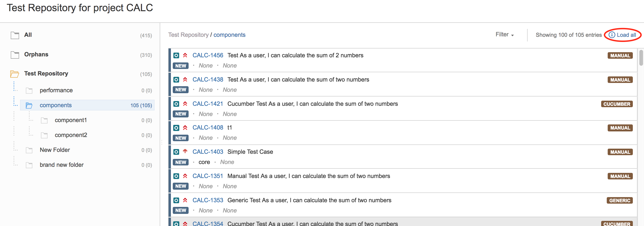Click the priority icon of CALC-1421
Viewport: 644px width, 226px height.
(185, 104)
